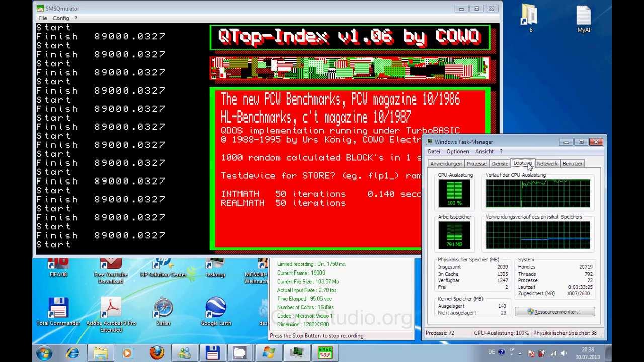Open the Free YouTube Download shortcut
The width and height of the screenshot is (644, 362).
111,270
